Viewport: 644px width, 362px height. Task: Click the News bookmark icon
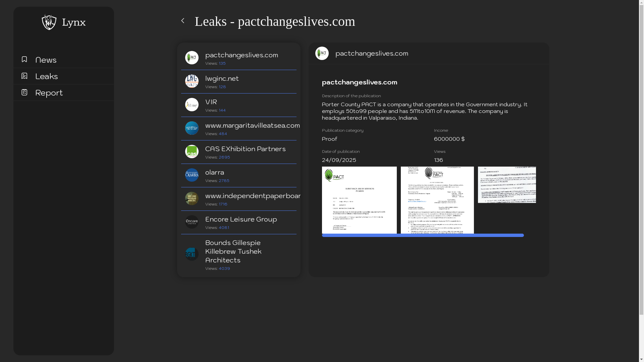tap(24, 59)
